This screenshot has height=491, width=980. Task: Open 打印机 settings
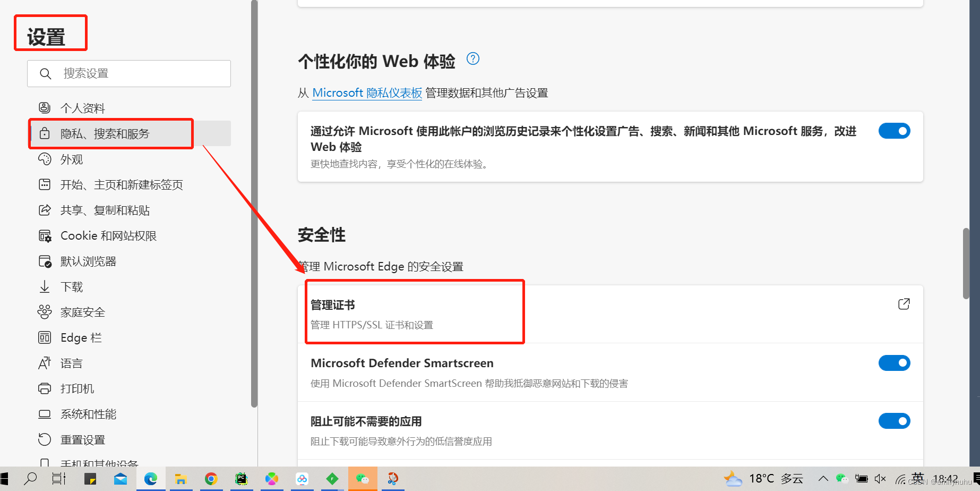77,389
